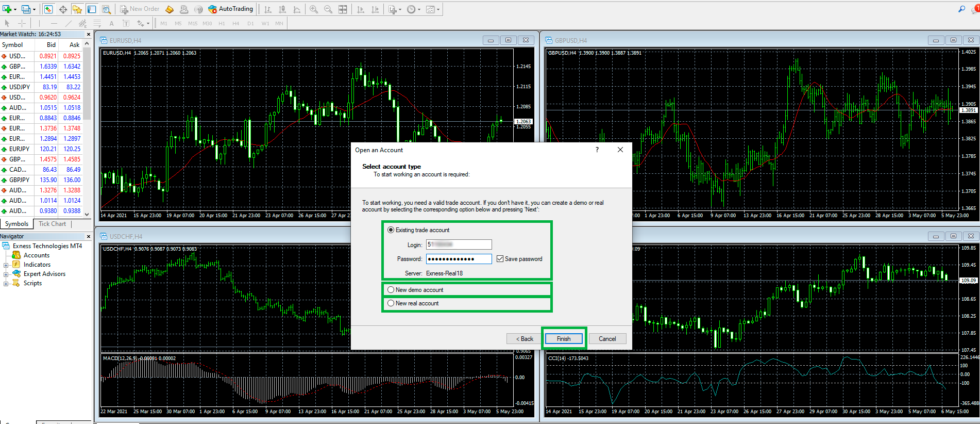
Task: Toggle the Market Watch panel icon
Action: [48, 9]
